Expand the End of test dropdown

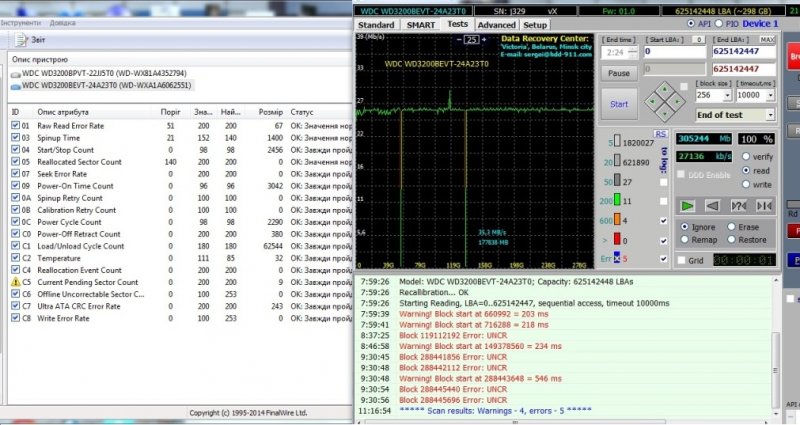tap(769, 116)
